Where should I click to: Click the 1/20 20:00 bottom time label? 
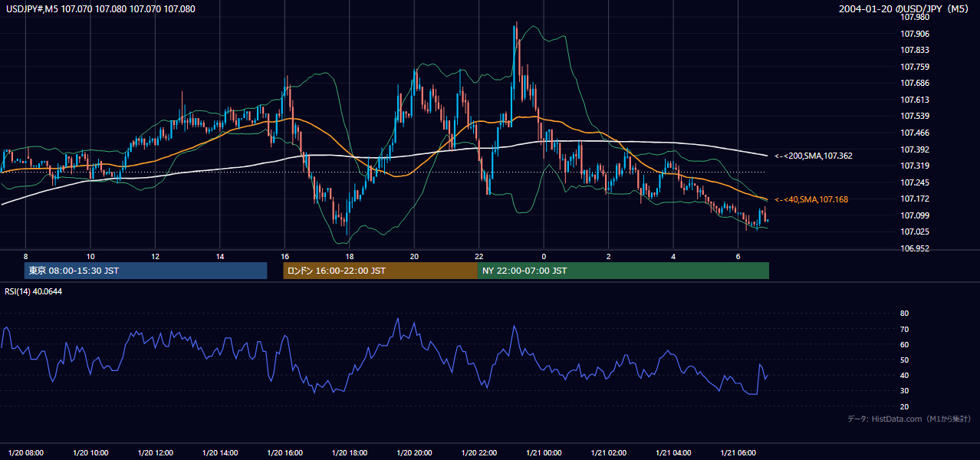pos(414,452)
